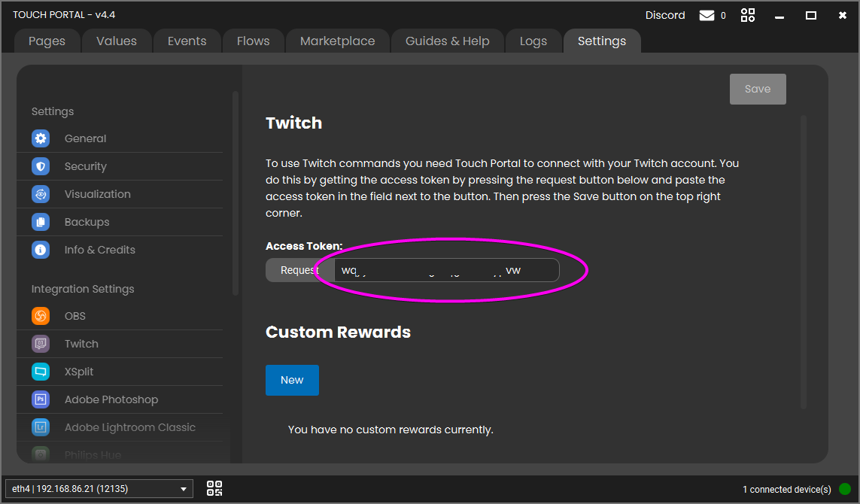Click the Discord link in title bar
The height and width of the screenshot is (504, 860).
pyautogui.click(x=665, y=15)
